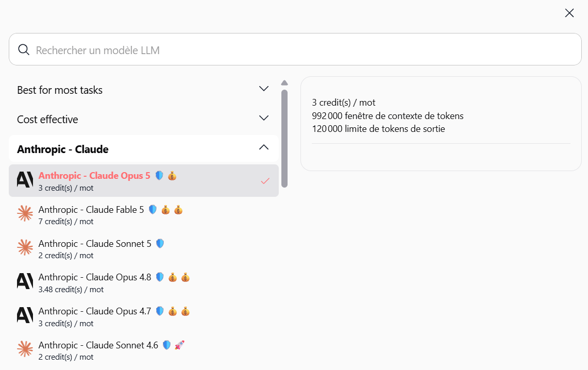This screenshot has width=588, height=370.
Task: Click 2 credit(s) / mot under Claude Sonnet 4.6
Action: coord(66,357)
